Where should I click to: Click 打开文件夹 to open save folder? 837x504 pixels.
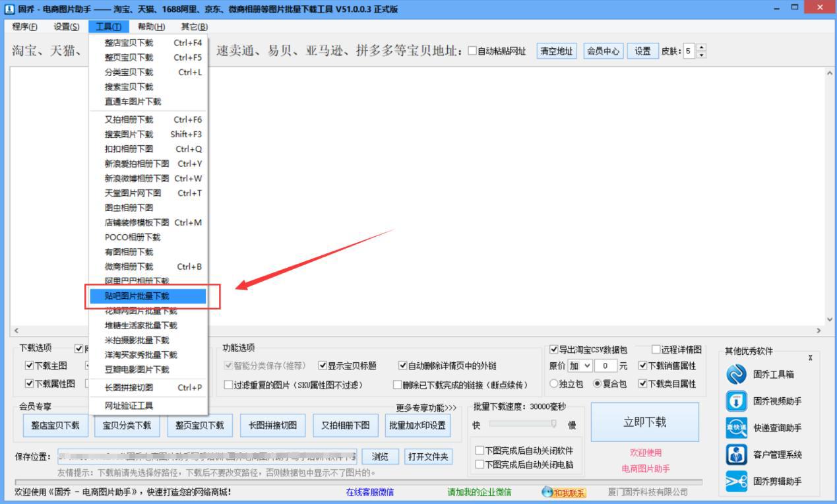point(428,456)
